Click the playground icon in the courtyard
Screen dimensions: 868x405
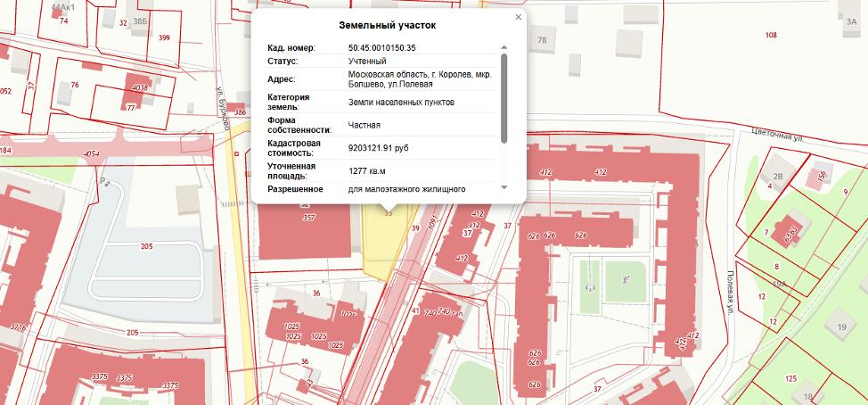[x=588, y=288]
